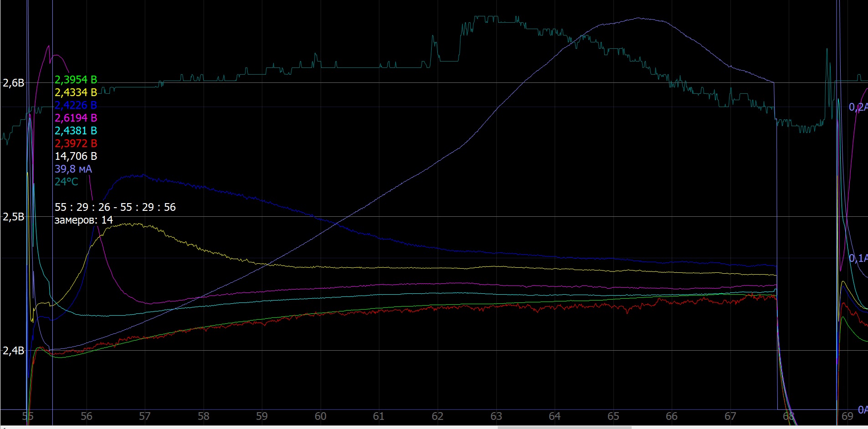Select the blue 2,4226 В legend entry
This screenshot has width=868, height=429.
point(76,105)
